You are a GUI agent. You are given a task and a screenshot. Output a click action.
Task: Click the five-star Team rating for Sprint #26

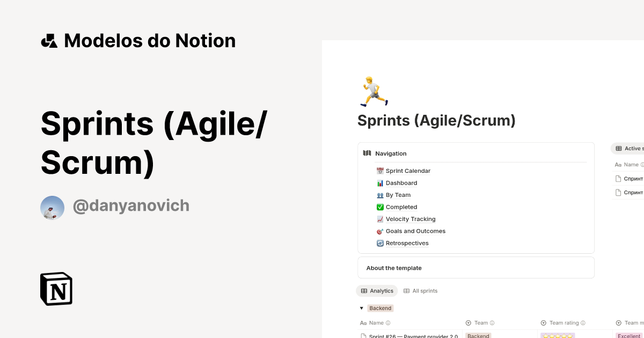click(557, 335)
